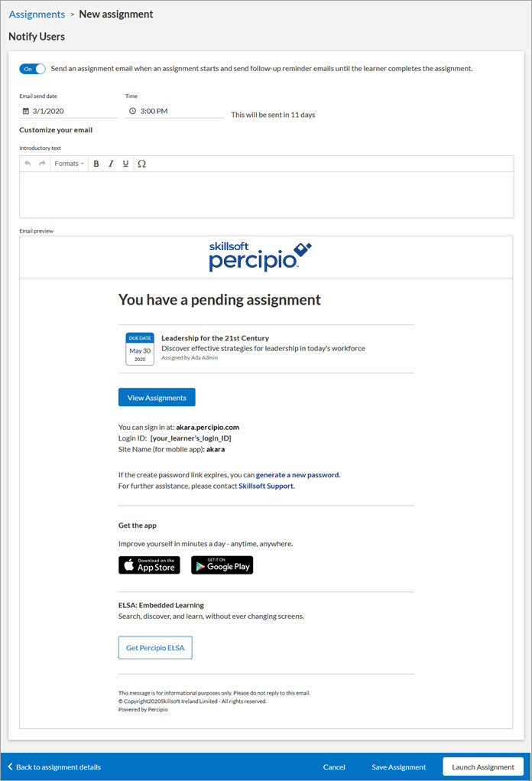Click the clock icon beside time field
This screenshot has height=781, width=532.
click(132, 111)
